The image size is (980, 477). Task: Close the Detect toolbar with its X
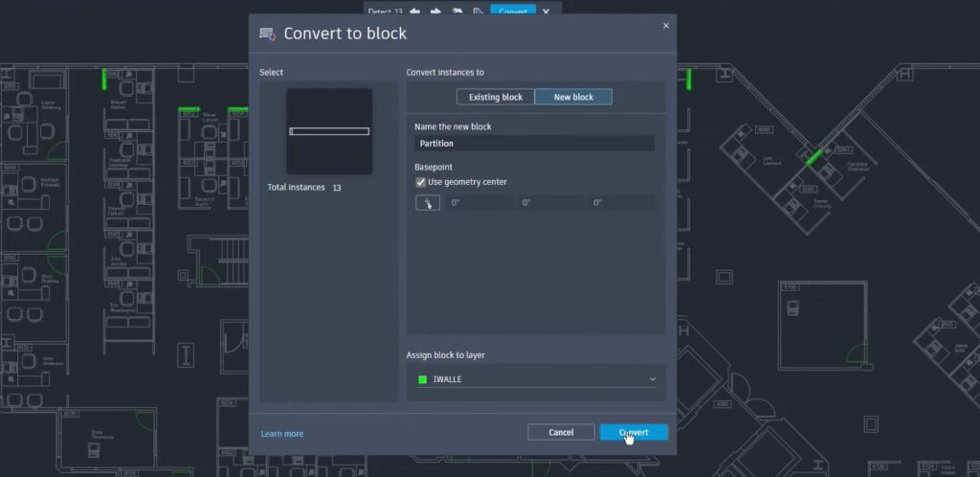(x=546, y=11)
